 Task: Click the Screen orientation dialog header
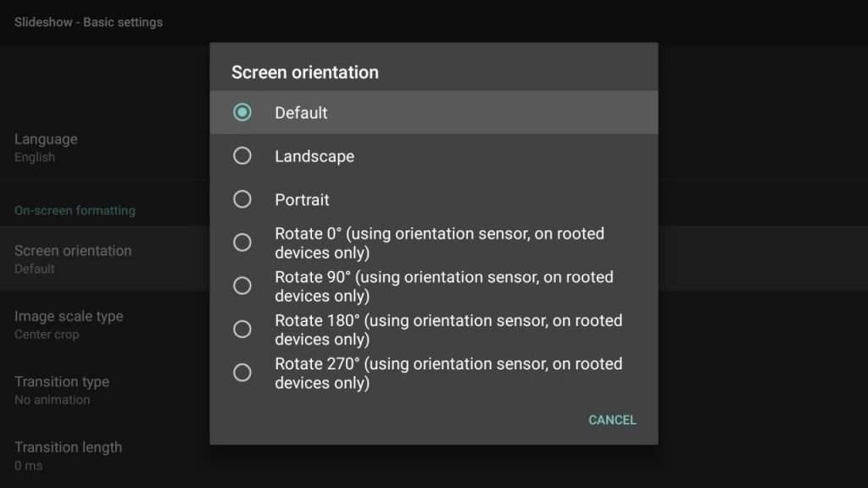(304, 72)
